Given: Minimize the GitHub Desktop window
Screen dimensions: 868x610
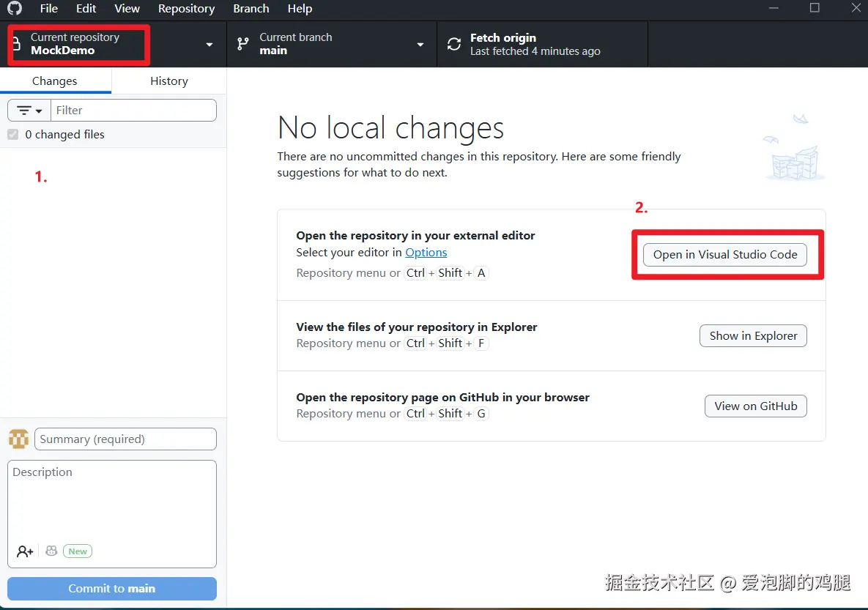Looking at the screenshot, I should coord(774,8).
